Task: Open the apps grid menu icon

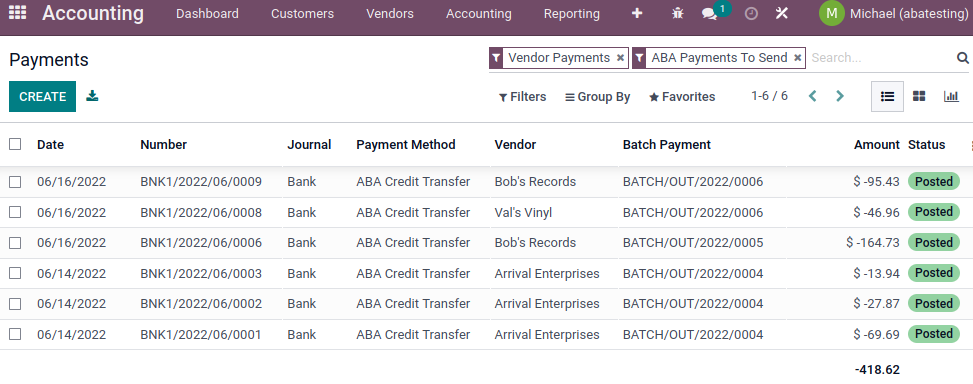Action: [x=17, y=13]
